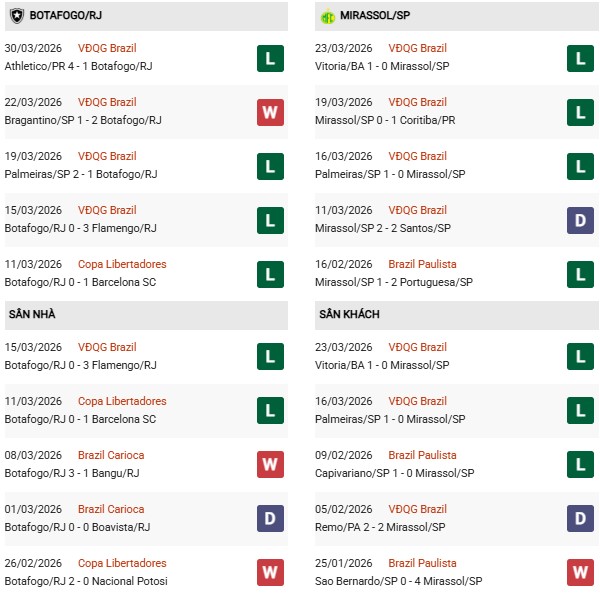Image resolution: width=600 pixels, height=595 pixels.
Task: Click the W badge for Bragantino/SP 1 - 2 Botafogo/RJ
Action: [270, 112]
